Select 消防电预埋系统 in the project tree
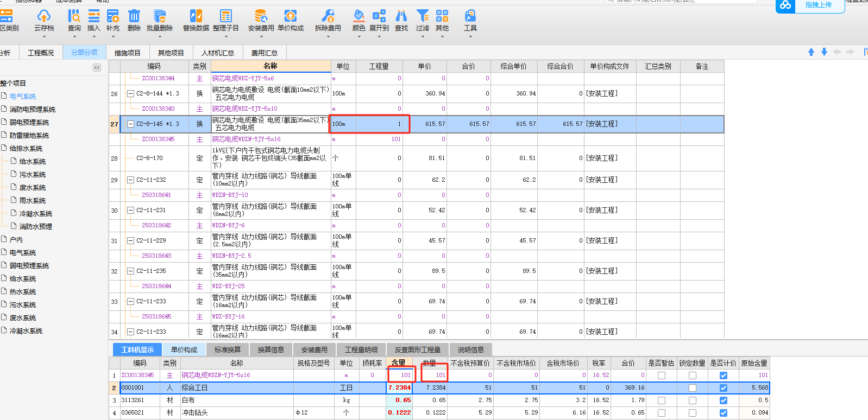The image size is (868, 420). pos(33,110)
